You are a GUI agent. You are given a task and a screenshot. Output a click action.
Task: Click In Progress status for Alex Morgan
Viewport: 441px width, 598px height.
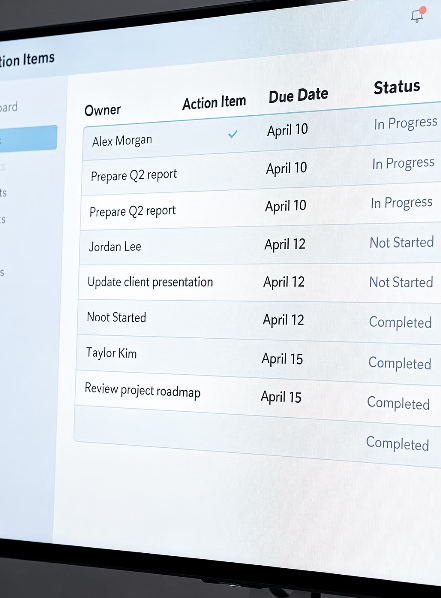point(405,123)
